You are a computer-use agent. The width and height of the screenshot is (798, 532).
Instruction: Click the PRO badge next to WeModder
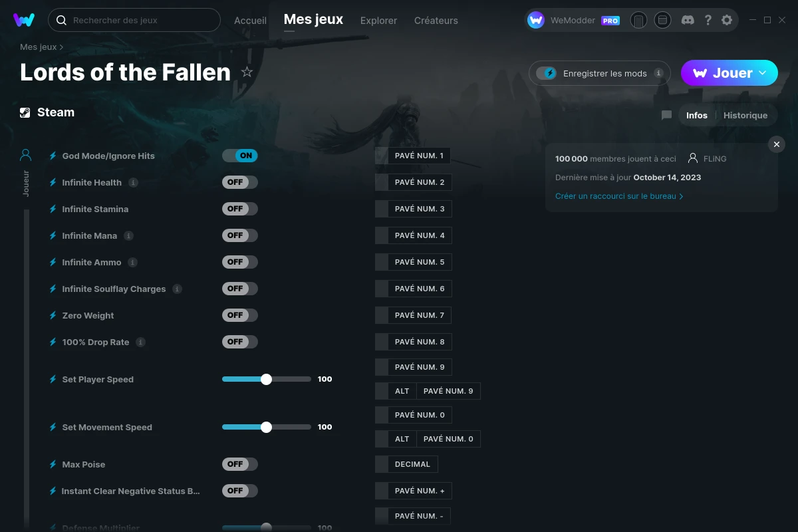[x=610, y=21]
